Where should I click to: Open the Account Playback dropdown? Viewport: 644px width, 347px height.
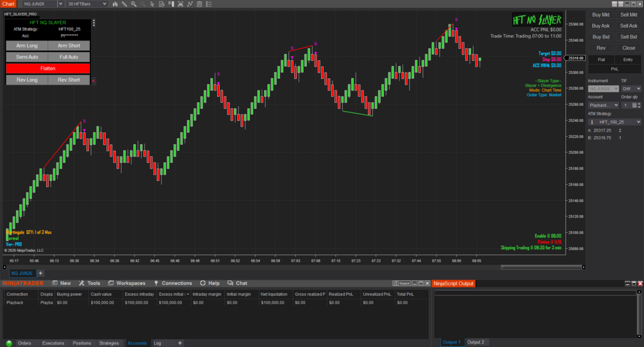[x=604, y=105]
